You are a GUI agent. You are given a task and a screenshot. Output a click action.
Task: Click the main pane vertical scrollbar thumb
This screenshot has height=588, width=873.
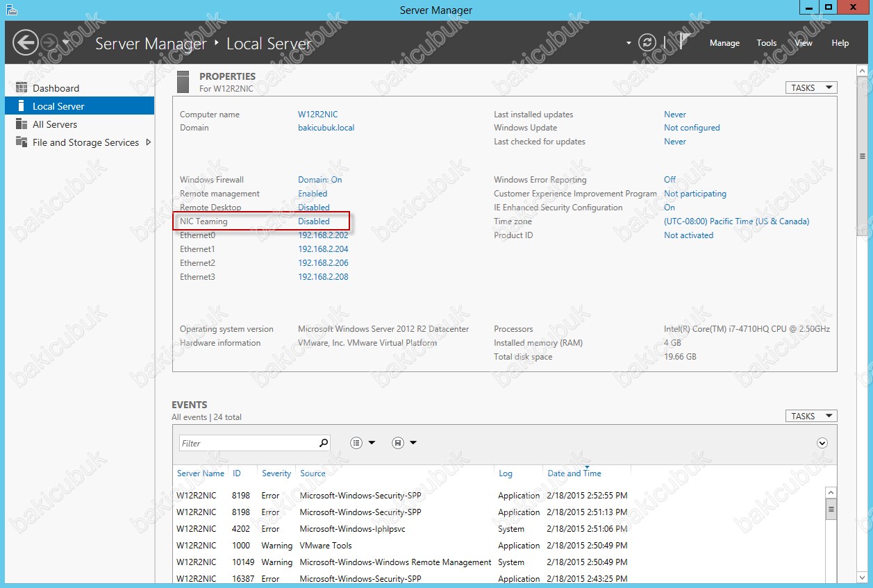click(862, 157)
